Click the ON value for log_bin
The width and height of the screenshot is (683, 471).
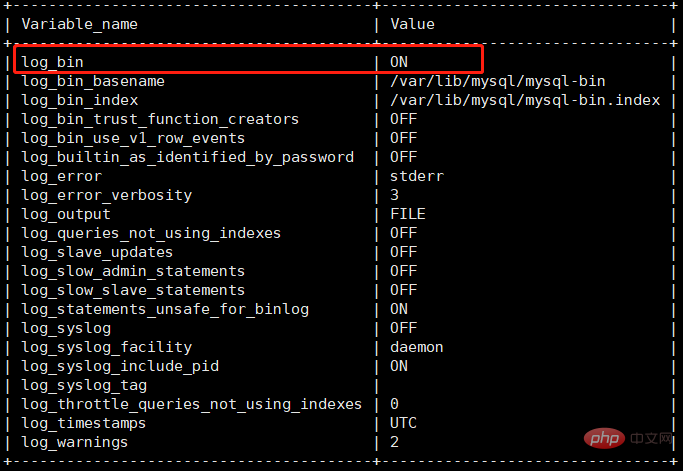(399, 62)
